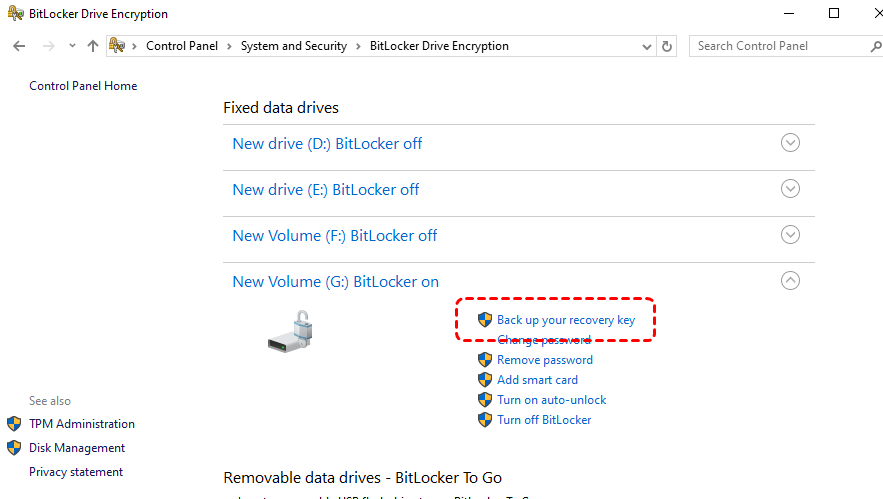Select System and Security breadcrumb
Image resolution: width=883 pixels, height=499 pixels.
click(293, 46)
